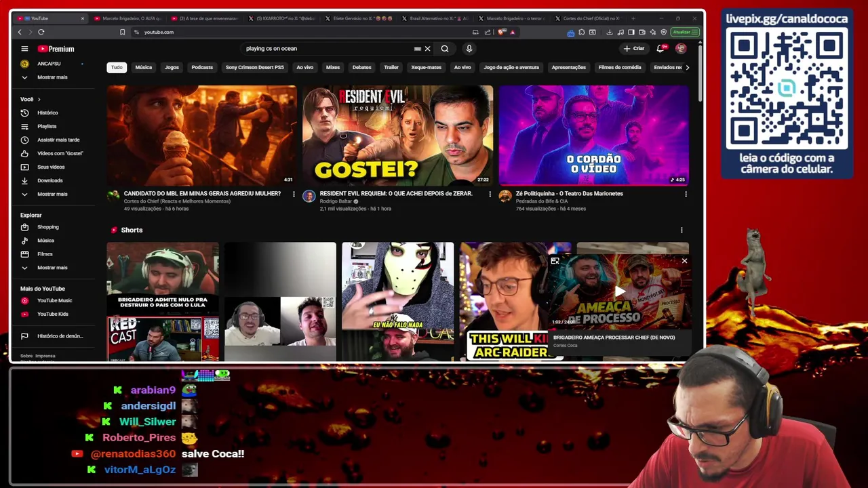The image size is (868, 488).
Task: Open Histórico in the sidebar
Action: coord(47,113)
